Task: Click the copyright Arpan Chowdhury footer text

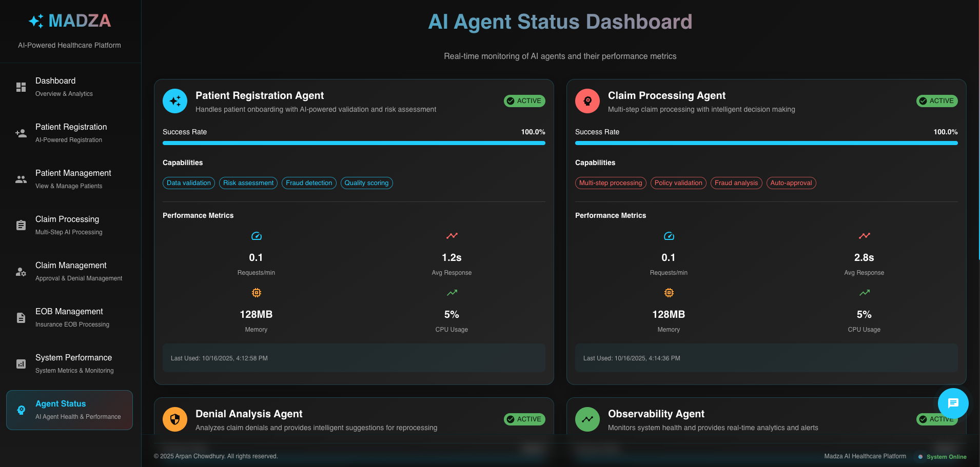Action: [x=216, y=456]
